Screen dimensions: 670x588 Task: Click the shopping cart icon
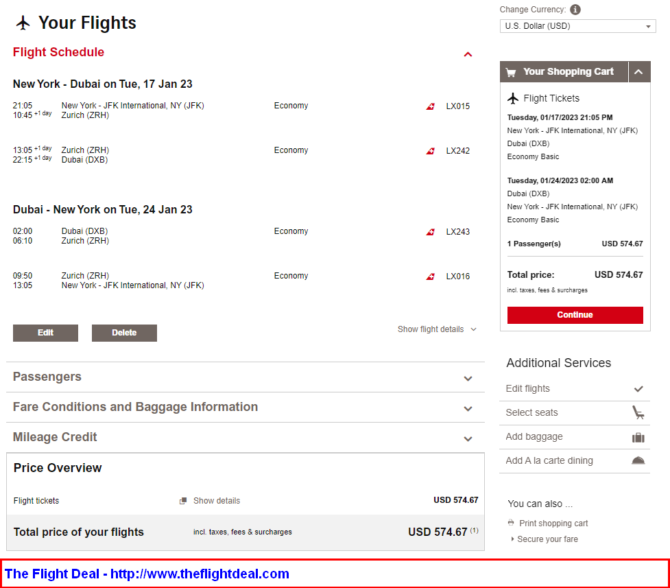tap(511, 72)
